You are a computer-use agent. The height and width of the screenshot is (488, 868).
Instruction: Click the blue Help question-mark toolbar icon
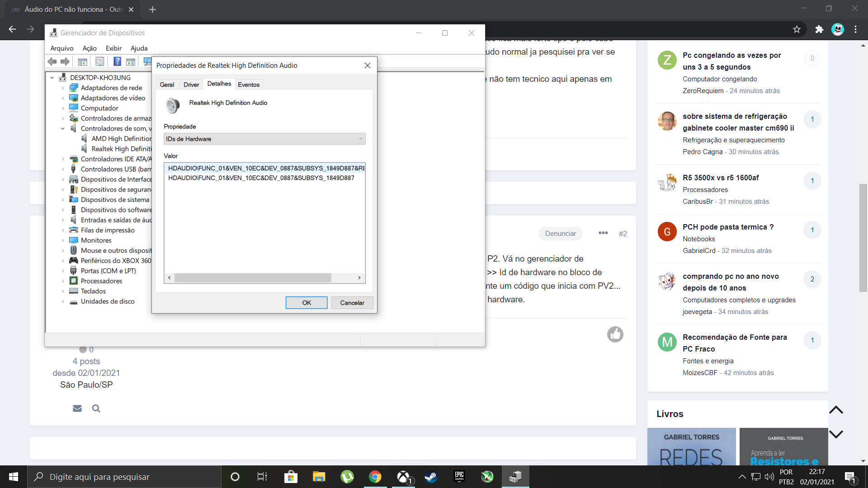[x=117, y=61]
